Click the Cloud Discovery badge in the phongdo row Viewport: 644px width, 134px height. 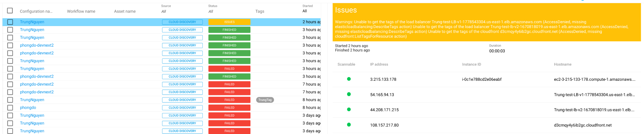pyautogui.click(x=182, y=108)
